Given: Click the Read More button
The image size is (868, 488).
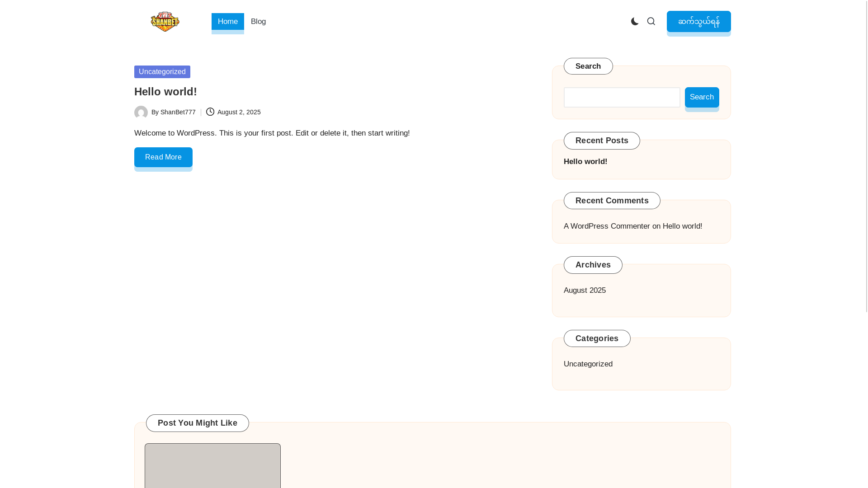Looking at the screenshot, I should tap(163, 157).
